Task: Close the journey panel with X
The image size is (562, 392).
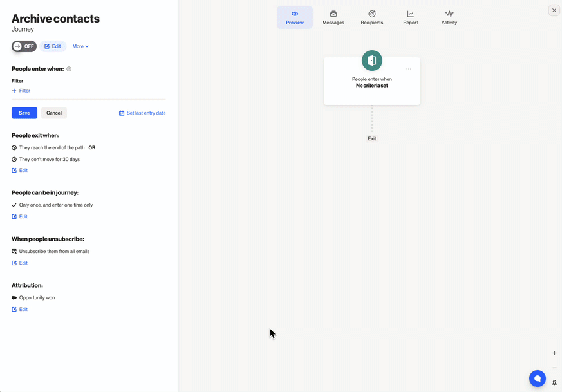Action: pos(554,10)
